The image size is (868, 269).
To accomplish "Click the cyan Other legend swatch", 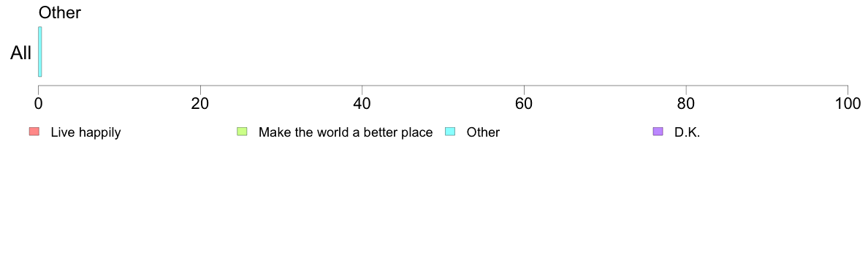I will pyautogui.click(x=450, y=132).
